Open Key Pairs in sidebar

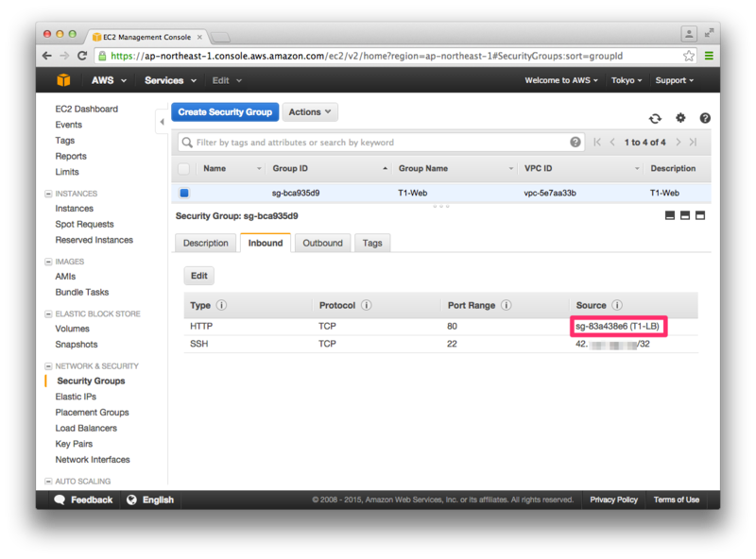[x=74, y=444]
